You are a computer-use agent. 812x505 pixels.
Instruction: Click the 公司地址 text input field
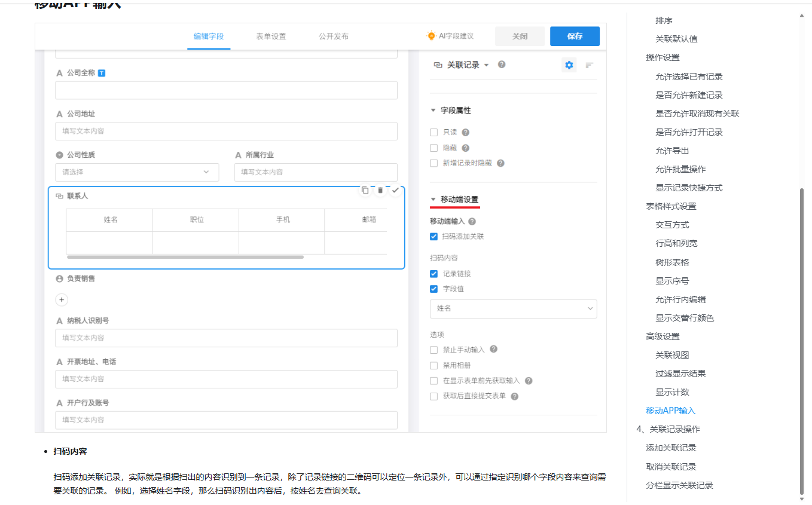226,131
